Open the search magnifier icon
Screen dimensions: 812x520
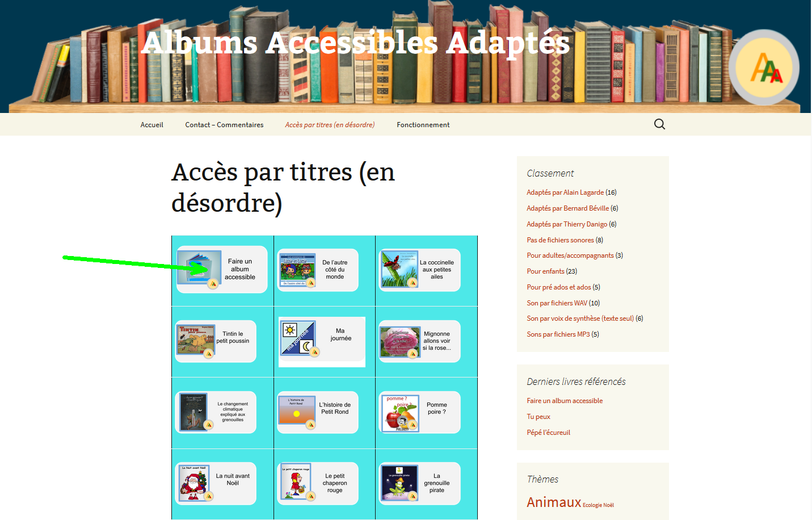(659, 124)
